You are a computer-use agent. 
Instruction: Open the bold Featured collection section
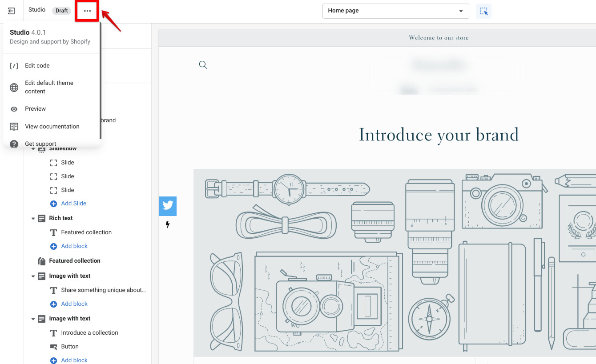pos(75,261)
